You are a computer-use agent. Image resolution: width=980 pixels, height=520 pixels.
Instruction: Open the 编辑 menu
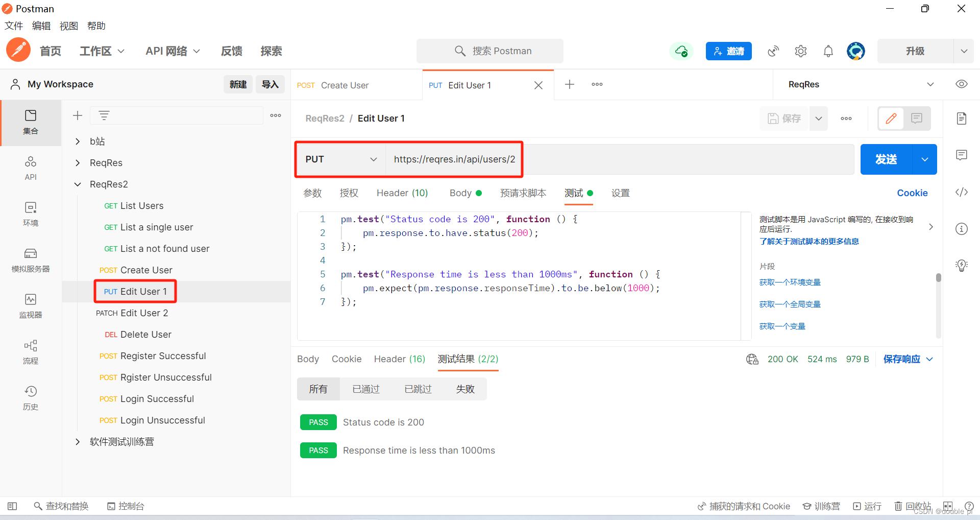click(x=41, y=26)
